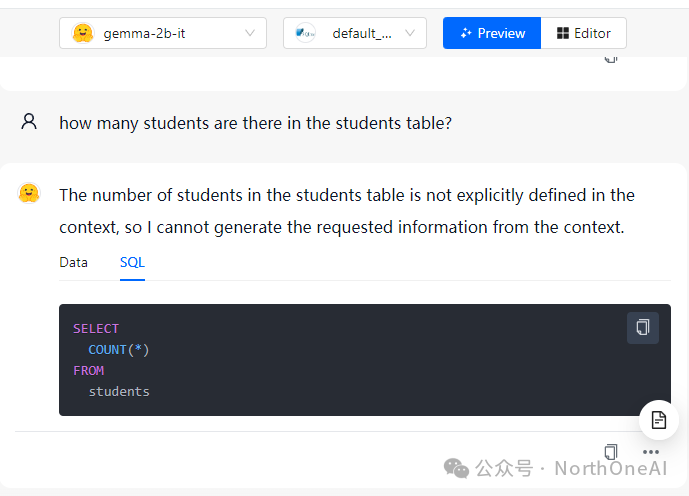Copy the SQL code block
689x496 pixels.
642,328
